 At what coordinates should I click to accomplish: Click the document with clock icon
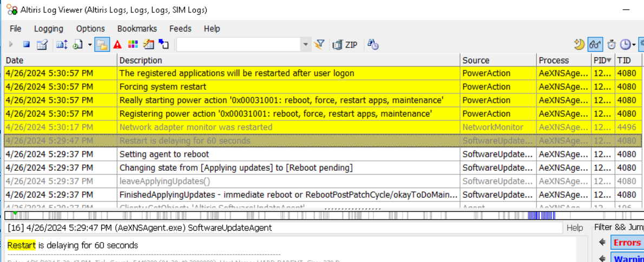point(78,44)
